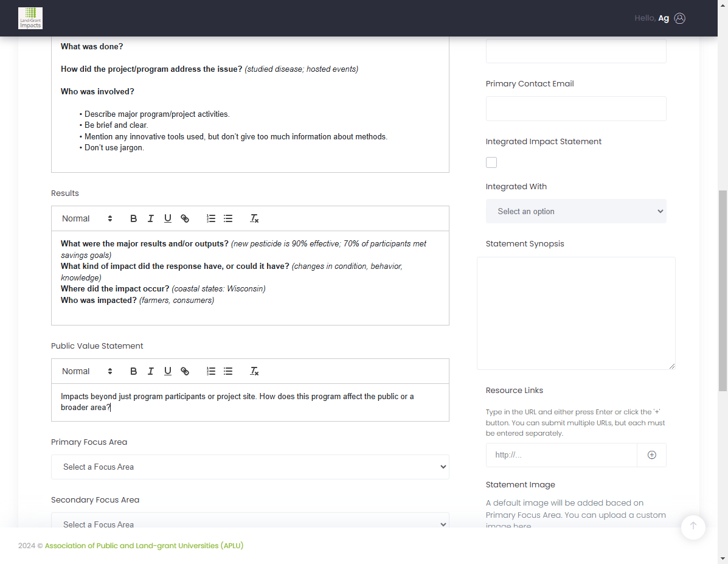Click the page vertical scrollbar thumb
The width and height of the screenshot is (728, 564).
[723, 290]
